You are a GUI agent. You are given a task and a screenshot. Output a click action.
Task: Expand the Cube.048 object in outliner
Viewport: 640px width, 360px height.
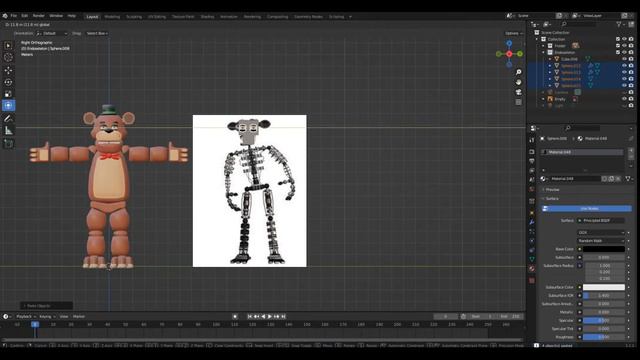point(550,59)
